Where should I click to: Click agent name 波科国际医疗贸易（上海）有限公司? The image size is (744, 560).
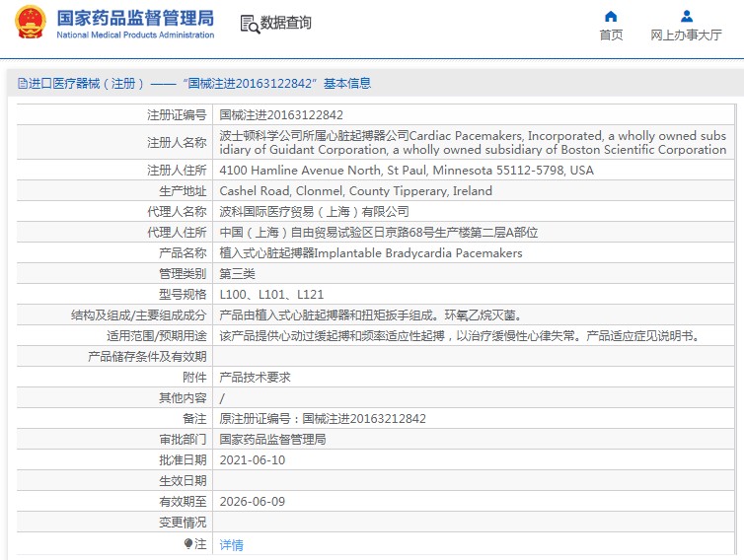click(314, 212)
